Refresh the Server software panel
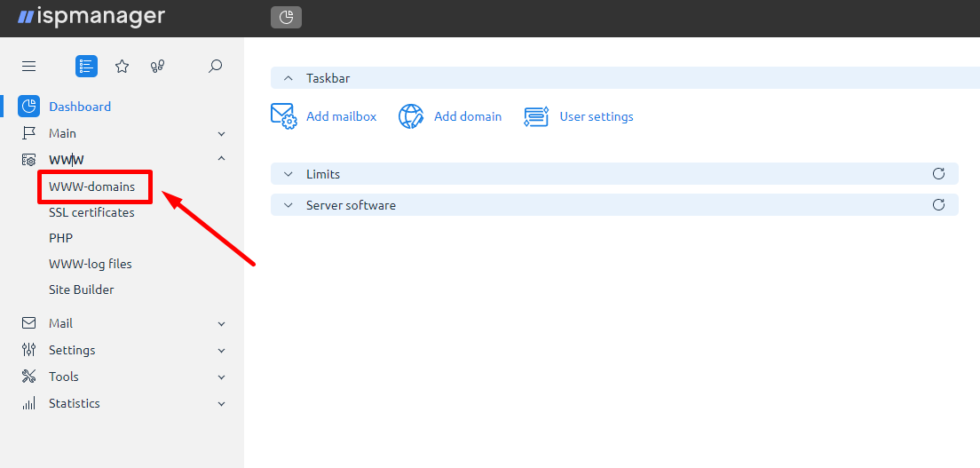This screenshot has height=468, width=980. click(939, 204)
